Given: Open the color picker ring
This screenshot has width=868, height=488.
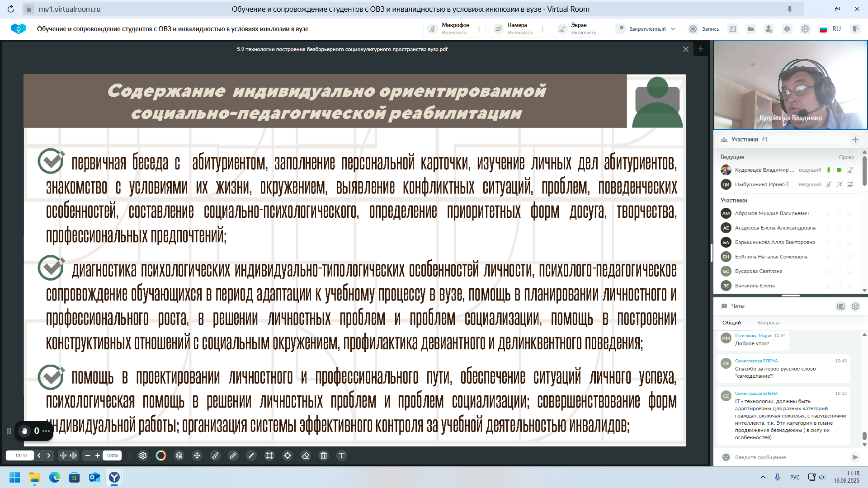Looking at the screenshot, I should 161,455.
